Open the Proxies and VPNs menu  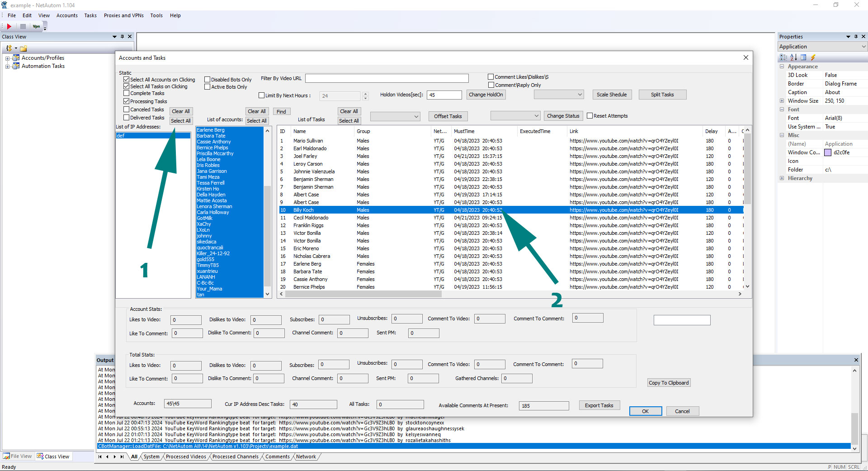pyautogui.click(x=123, y=15)
